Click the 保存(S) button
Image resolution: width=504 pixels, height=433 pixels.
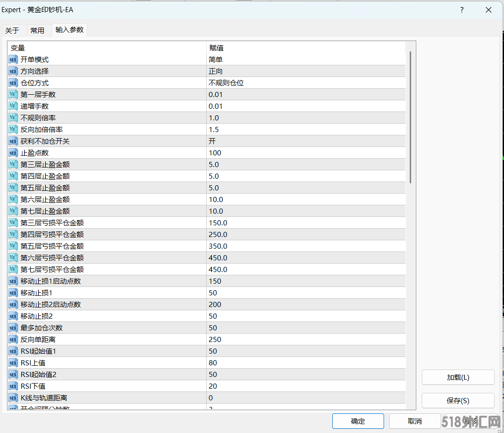pos(458,400)
